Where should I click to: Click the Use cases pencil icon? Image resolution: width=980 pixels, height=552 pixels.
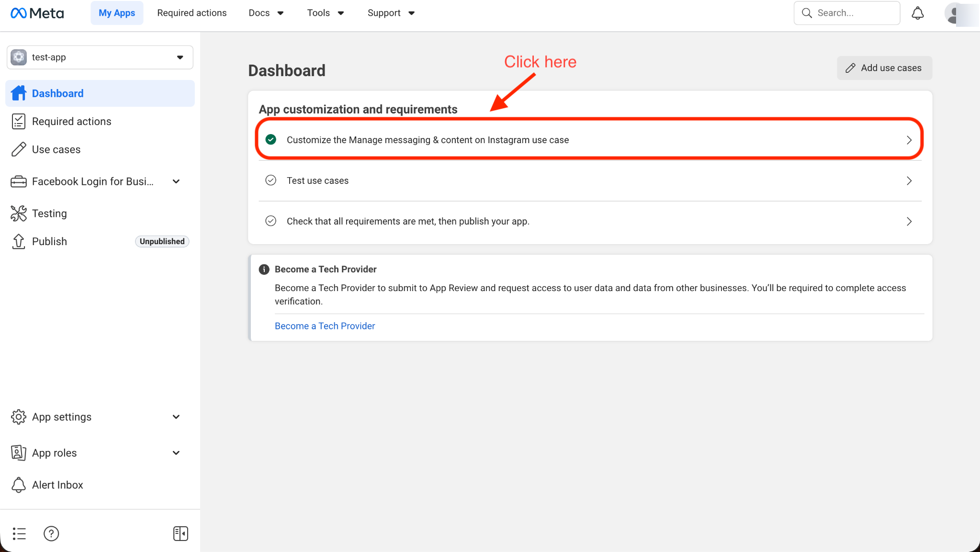click(19, 149)
